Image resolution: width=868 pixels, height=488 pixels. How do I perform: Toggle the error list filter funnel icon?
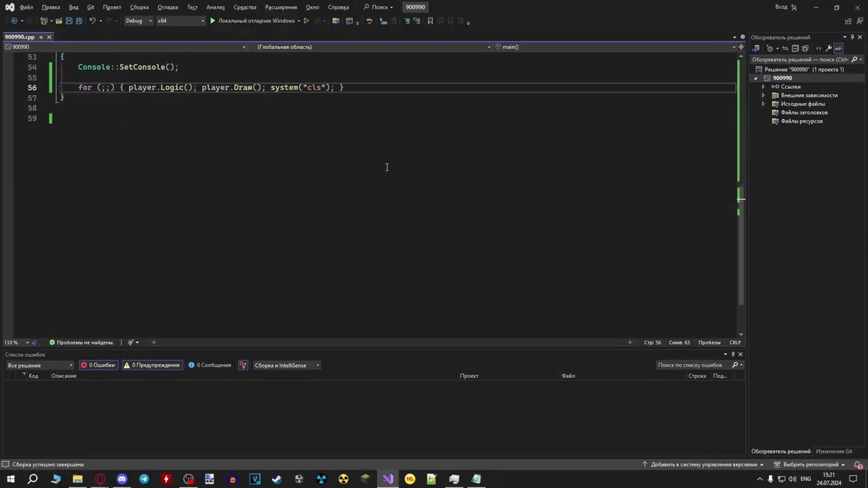point(243,365)
